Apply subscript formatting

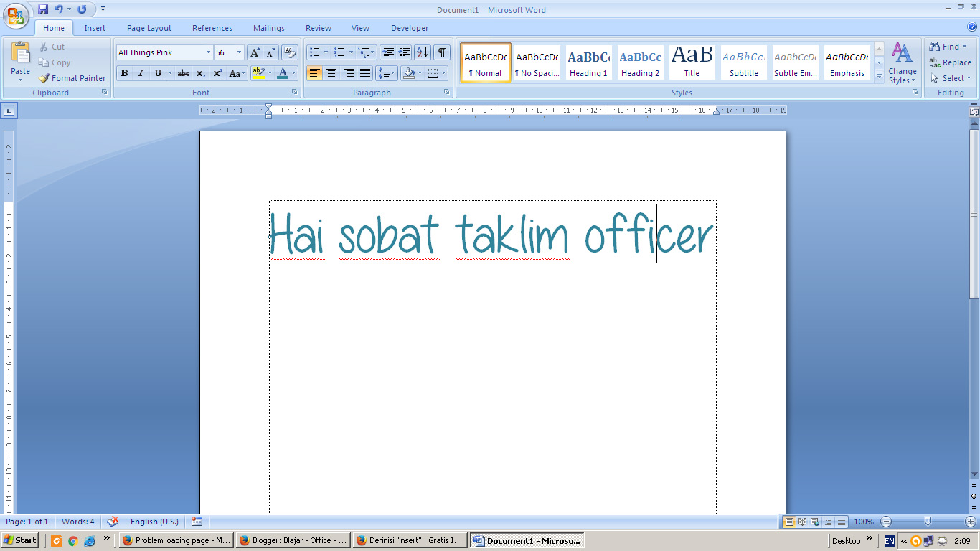(201, 73)
